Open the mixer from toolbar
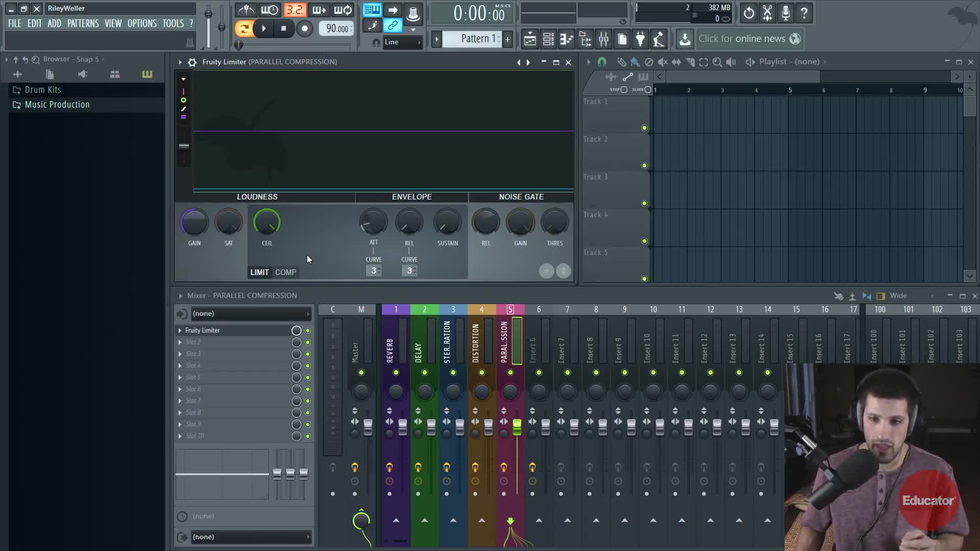Image resolution: width=980 pixels, height=551 pixels. (x=603, y=39)
